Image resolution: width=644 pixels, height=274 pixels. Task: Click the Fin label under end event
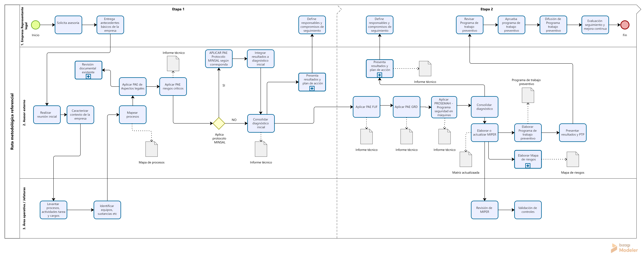tap(625, 35)
